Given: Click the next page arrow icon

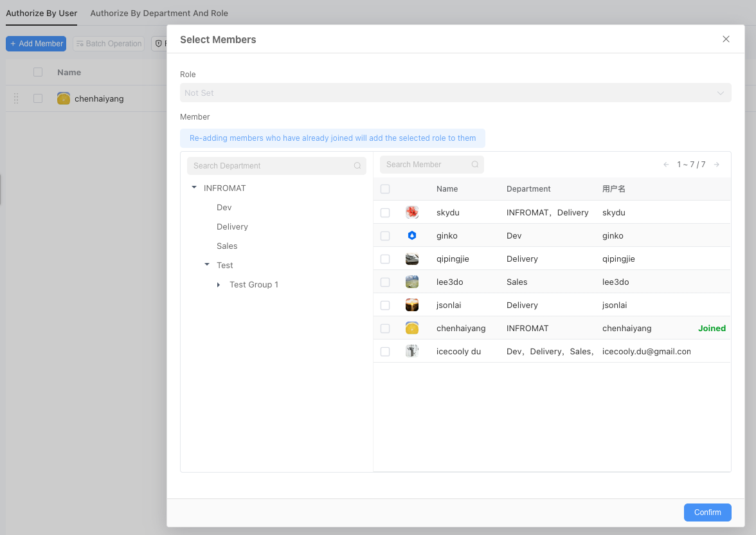Looking at the screenshot, I should point(717,165).
